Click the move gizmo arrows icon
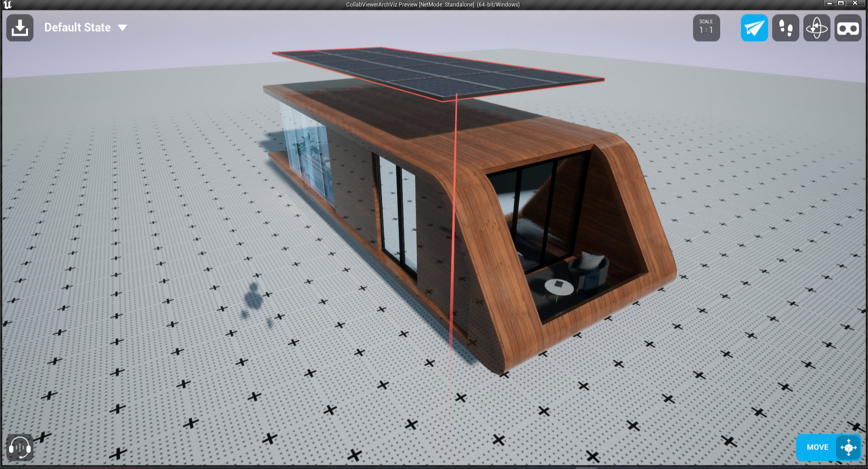Screen dimensions: 868x469 click(x=848, y=447)
